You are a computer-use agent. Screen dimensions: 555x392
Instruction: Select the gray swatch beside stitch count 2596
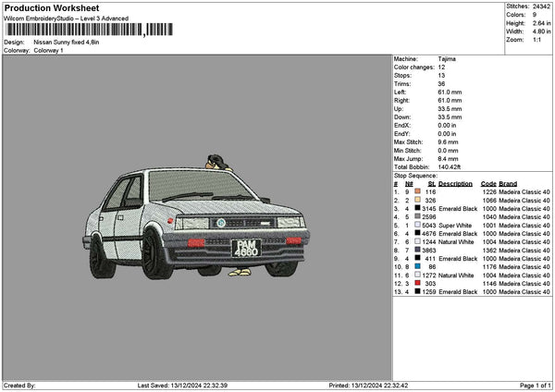click(x=418, y=216)
